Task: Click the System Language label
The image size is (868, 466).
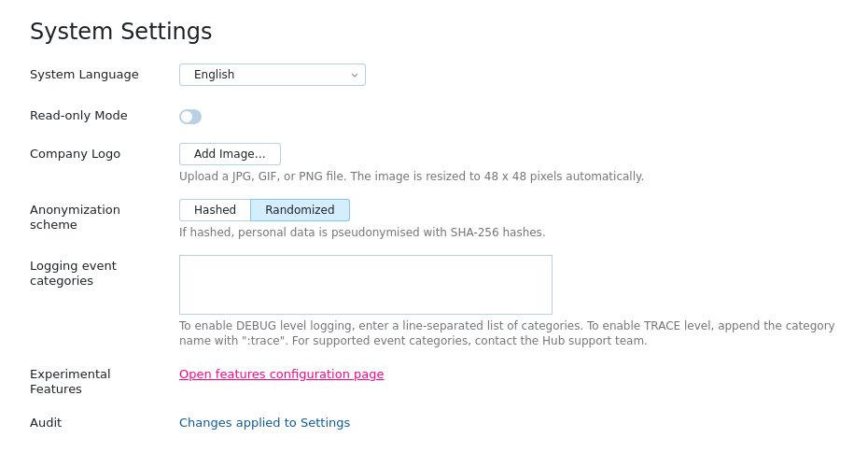Action: [x=84, y=75]
